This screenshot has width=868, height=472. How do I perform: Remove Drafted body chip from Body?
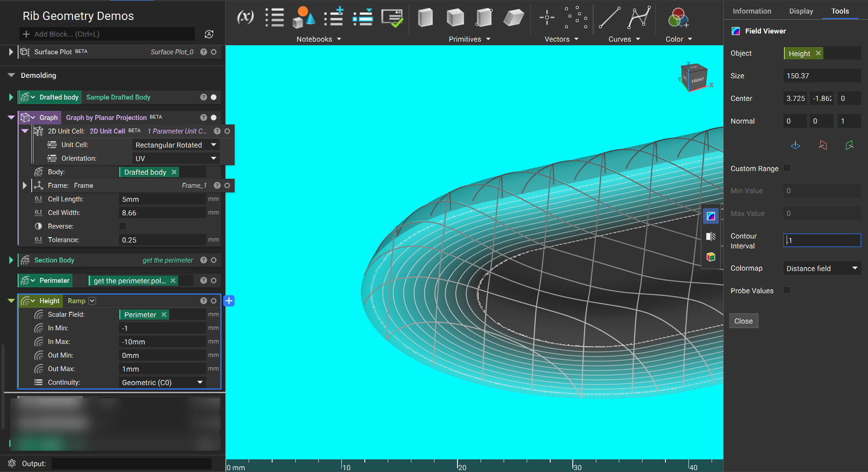[x=174, y=172]
